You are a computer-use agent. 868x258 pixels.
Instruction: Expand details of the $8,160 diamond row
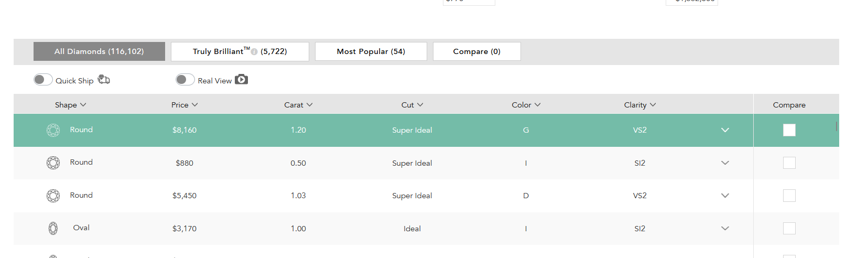coord(725,130)
